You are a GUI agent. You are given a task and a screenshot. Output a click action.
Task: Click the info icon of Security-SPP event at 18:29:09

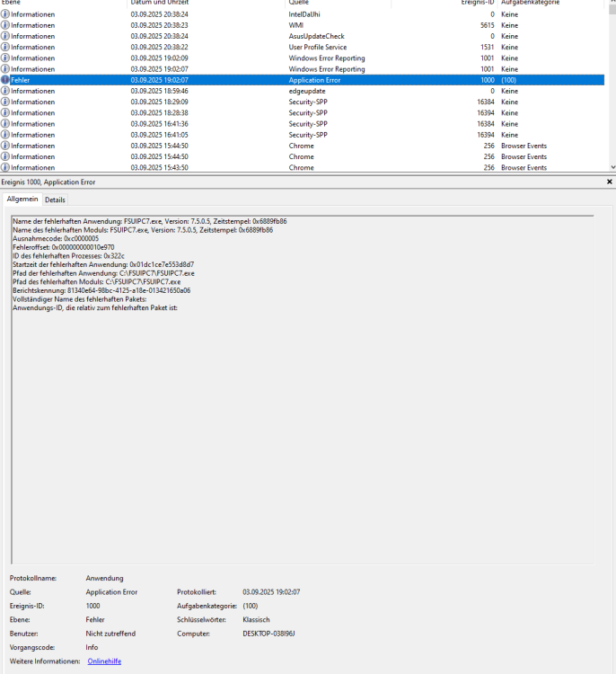tap(5, 102)
